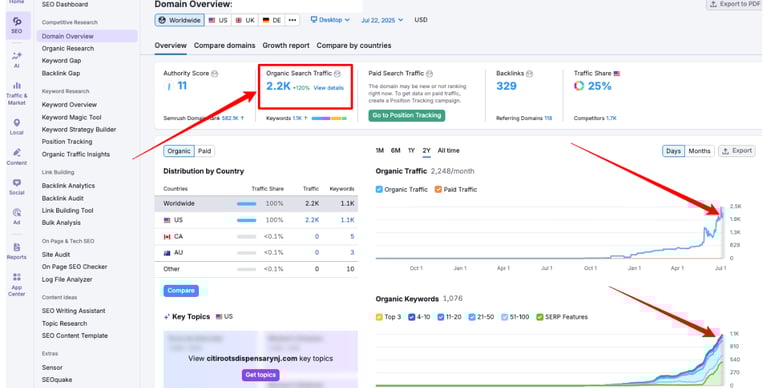Open the Social section icon

pos(17,183)
